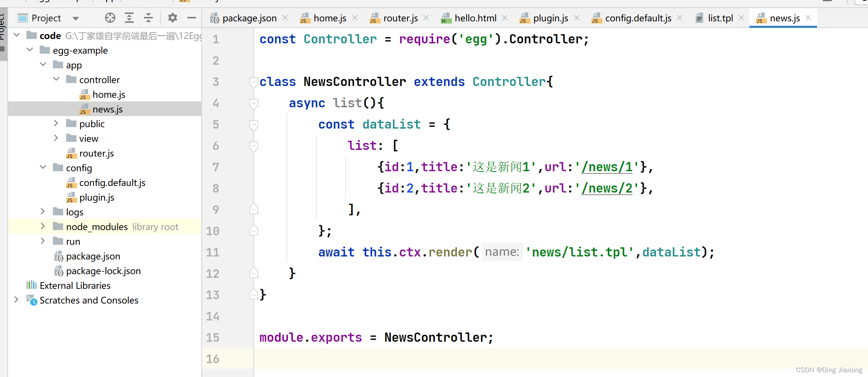Click the fold end marker at line 13
The width and height of the screenshot is (868, 377).
click(253, 294)
